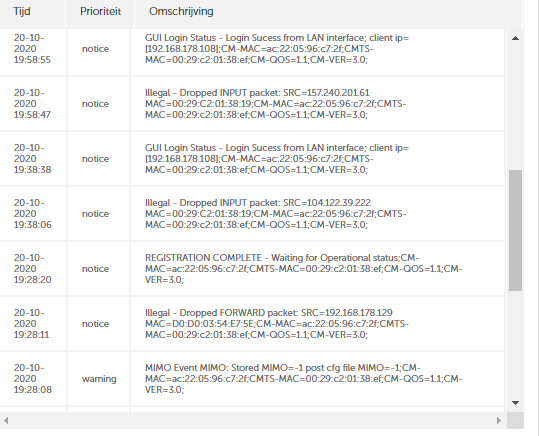Click the warning priority cell
540x436 pixels.
pyautogui.click(x=99, y=378)
